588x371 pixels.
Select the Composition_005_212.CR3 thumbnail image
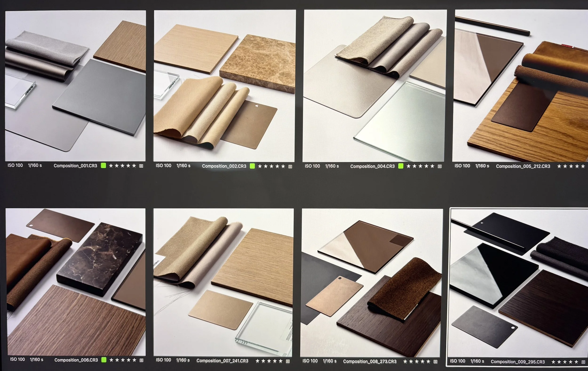point(520,85)
